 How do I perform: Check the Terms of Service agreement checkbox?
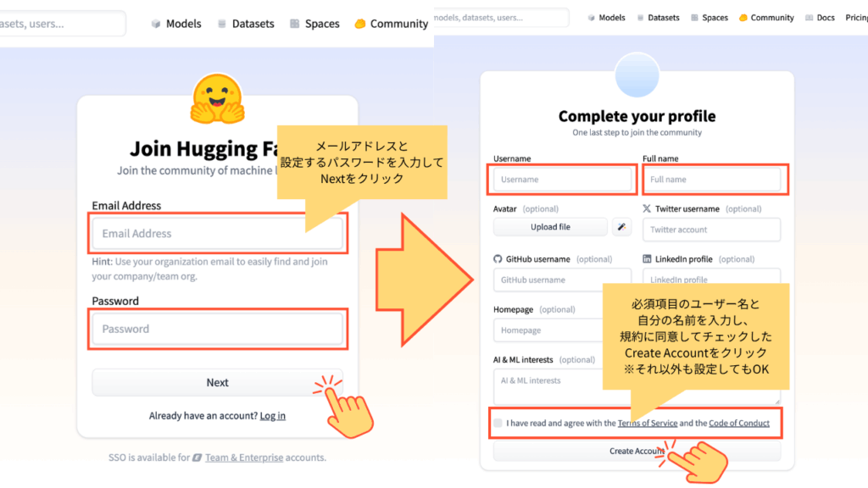tap(498, 423)
